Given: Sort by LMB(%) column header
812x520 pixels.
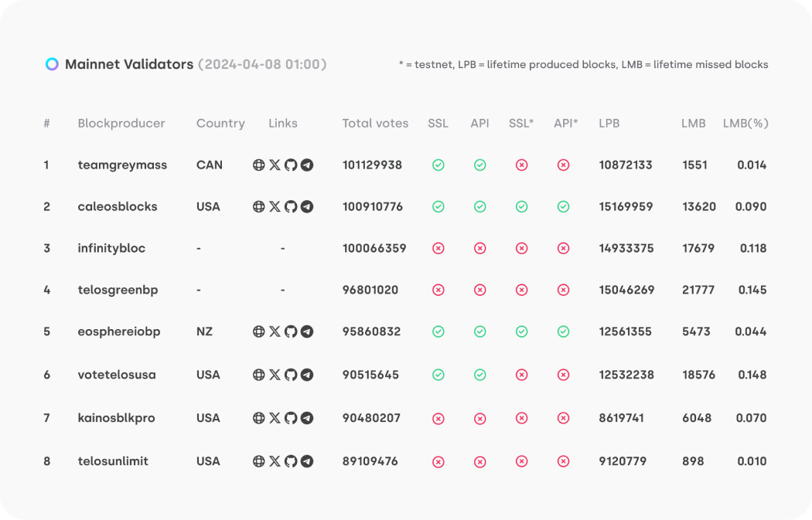Looking at the screenshot, I should point(745,123).
